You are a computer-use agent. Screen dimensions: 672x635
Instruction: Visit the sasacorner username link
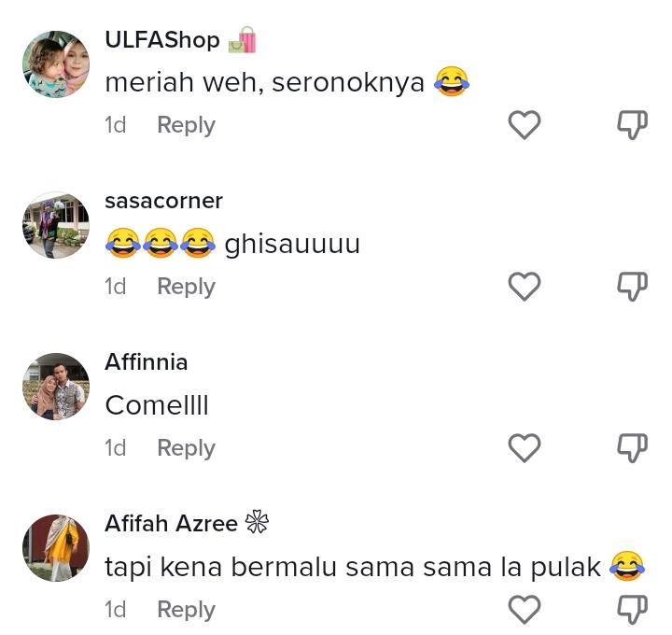tap(163, 201)
